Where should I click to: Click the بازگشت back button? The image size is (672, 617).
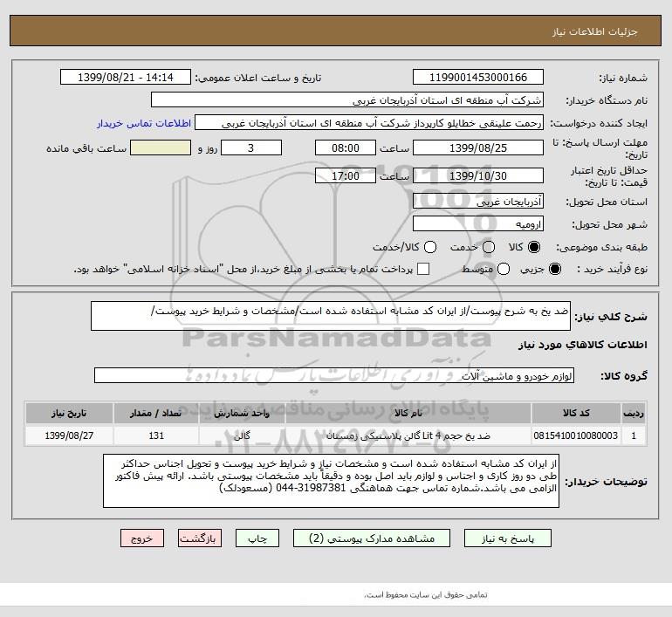coord(200,538)
